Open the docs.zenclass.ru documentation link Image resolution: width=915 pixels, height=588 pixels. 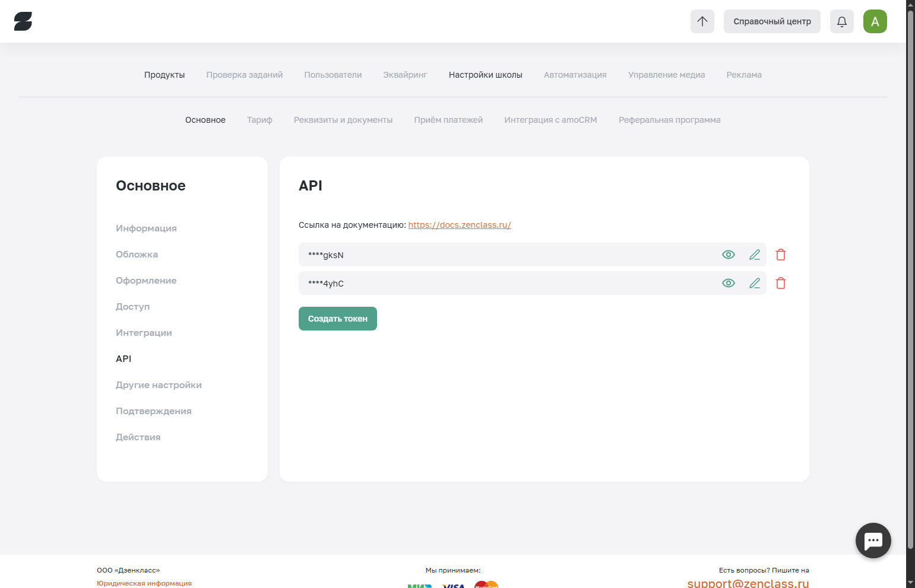[460, 225]
